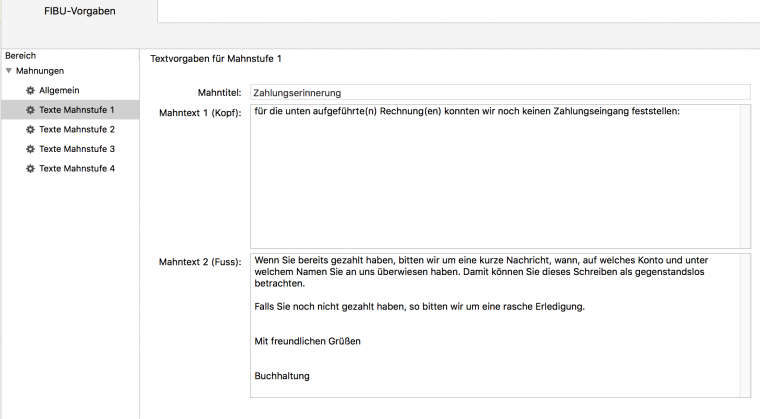Click gear icon next to Texte Mahnstufe 4
The image size is (760, 419).
pyautogui.click(x=30, y=169)
